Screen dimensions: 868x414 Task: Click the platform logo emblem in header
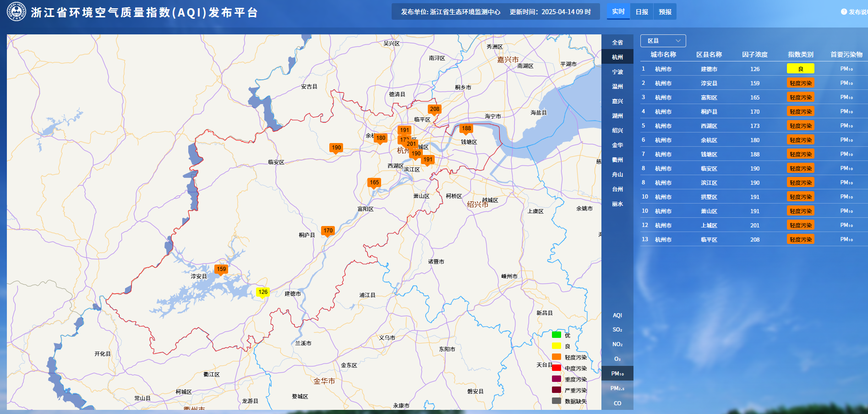pyautogui.click(x=16, y=11)
